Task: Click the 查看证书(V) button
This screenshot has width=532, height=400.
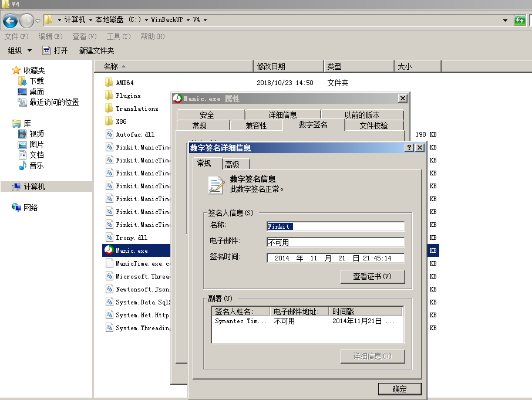Action: (x=372, y=276)
